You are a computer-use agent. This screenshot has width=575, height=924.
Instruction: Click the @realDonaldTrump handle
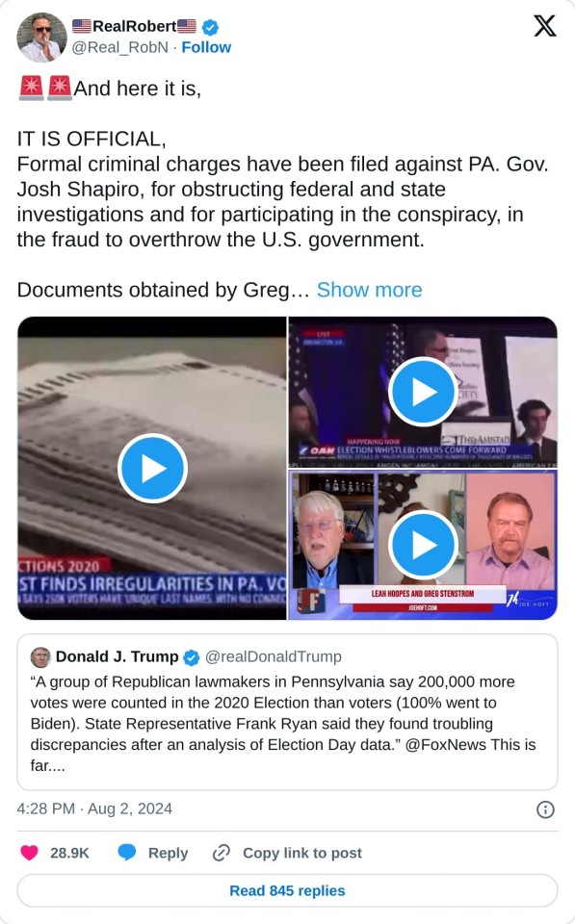[273, 657]
